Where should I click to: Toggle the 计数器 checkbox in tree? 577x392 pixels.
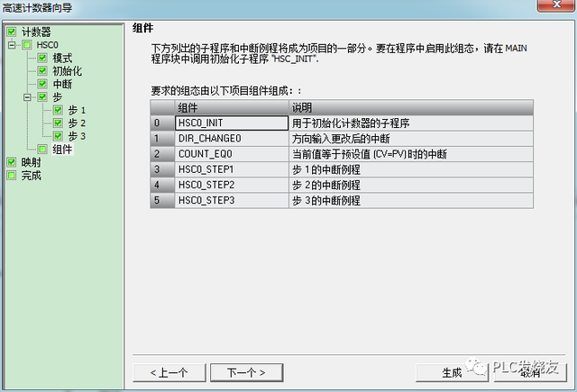tap(11, 32)
